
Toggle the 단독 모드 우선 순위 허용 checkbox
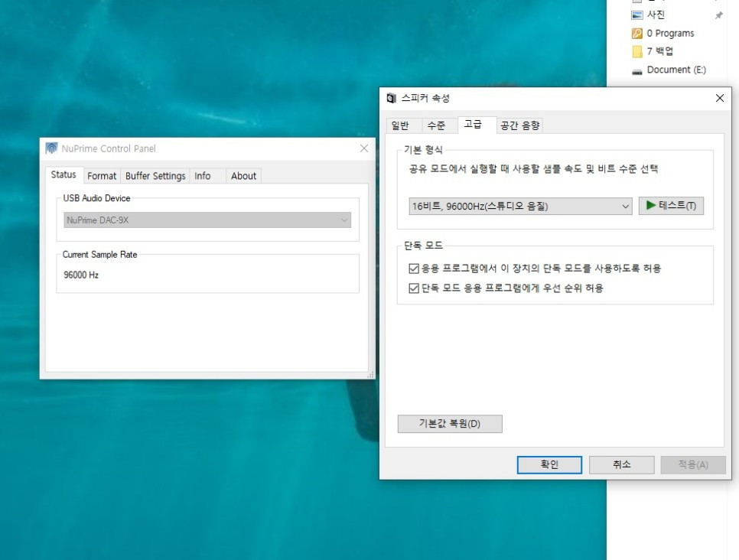coord(414,288)
